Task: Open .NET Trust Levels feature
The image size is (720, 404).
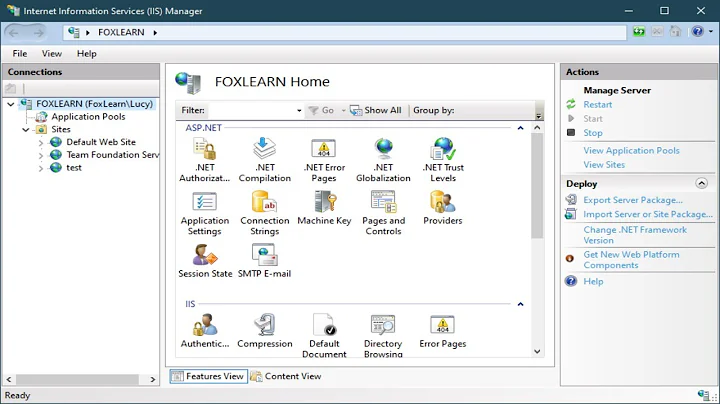Action: (443, 160)
